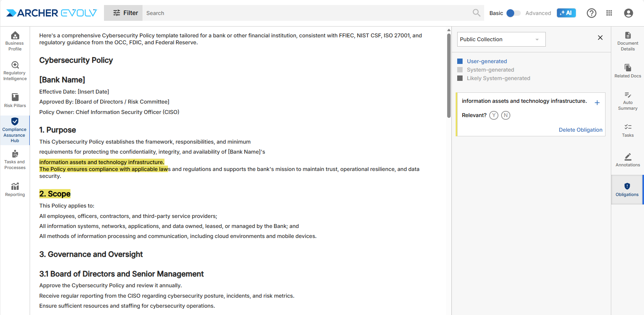
Task: Click the Delete Obligation link
Action: click(580, 130)
